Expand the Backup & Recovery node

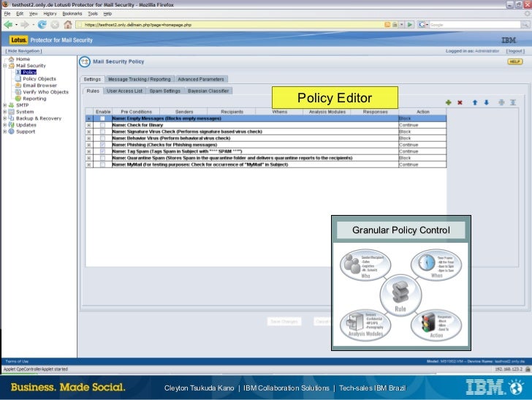(4, 118)
